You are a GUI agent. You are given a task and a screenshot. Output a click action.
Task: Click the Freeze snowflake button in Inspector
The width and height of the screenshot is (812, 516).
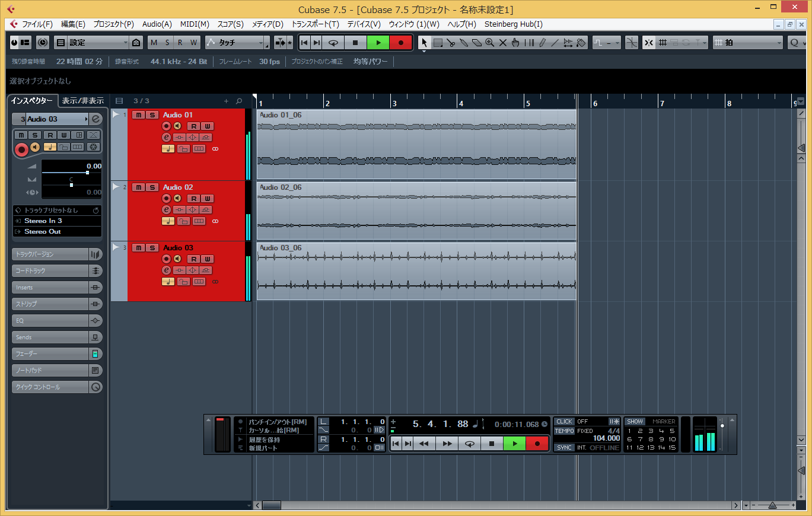pyautogui.click(x=94, y=146)
